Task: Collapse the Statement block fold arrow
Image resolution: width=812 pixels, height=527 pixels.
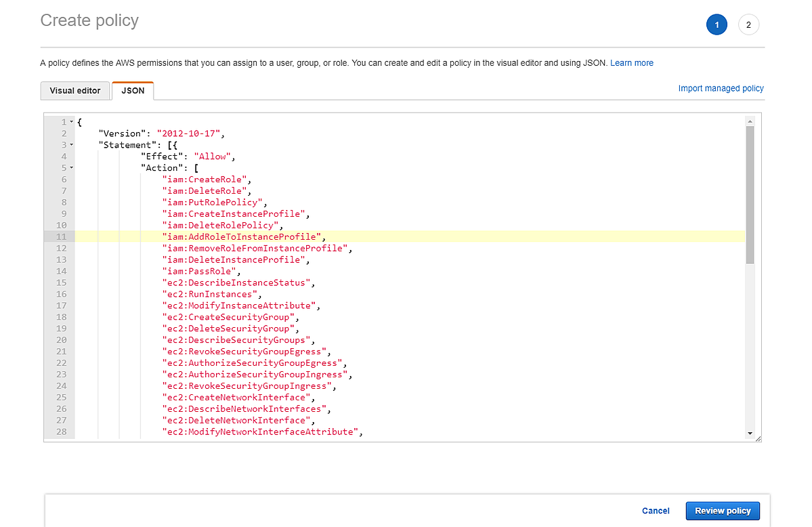Action: pos(71,145)
